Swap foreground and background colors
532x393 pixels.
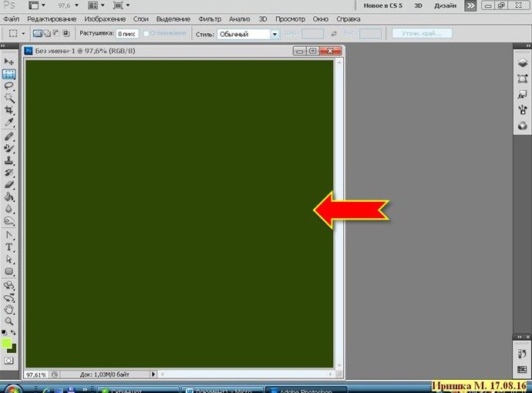pyautogui.click(x=14, y=333)
